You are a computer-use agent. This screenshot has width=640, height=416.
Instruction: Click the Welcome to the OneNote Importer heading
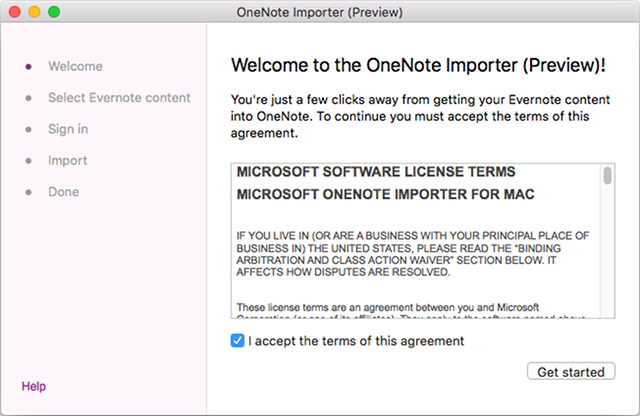click(418, 65)
